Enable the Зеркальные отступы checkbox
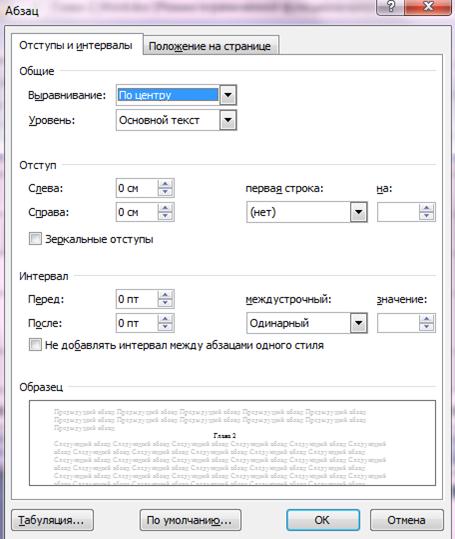The width and height of the screenshot is (455, 539). pyautogui.click(x=35, y=239)
